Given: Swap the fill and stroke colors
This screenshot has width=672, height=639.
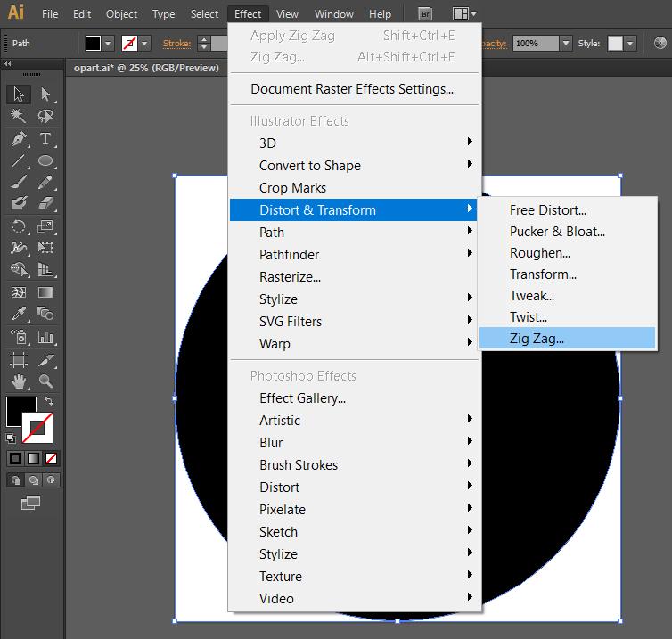Looking at the screenshot, I should tap(49, 402).
